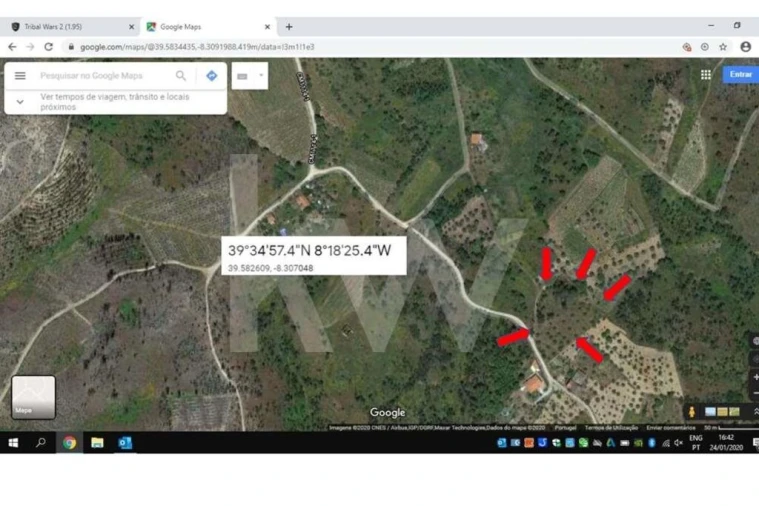Screen dimensions: 759x506
Task: Click the Bluetooth tray icon
Action: click(652, 443)
